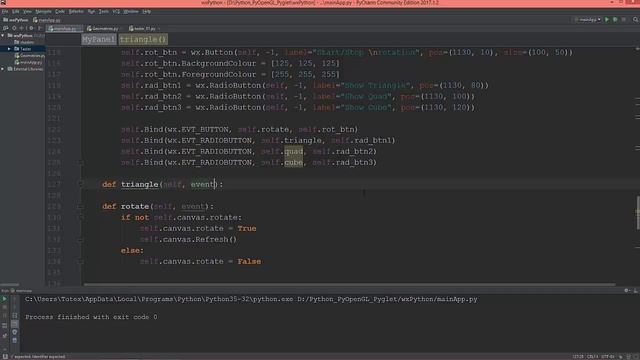Switch to the Geometries.py editor tab
The image size is (640, 360).
104,29
